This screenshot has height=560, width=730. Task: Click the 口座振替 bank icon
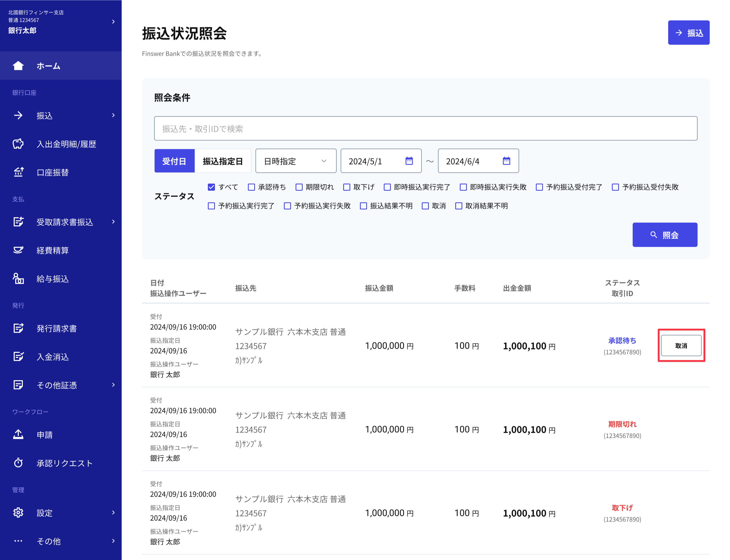point(18,172)
